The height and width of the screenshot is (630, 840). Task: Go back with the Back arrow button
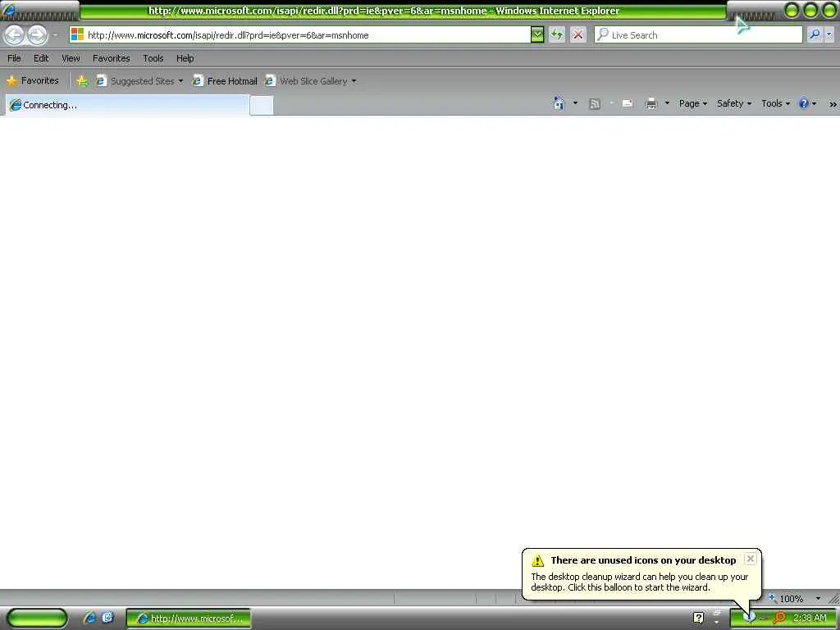pos(15,35)
